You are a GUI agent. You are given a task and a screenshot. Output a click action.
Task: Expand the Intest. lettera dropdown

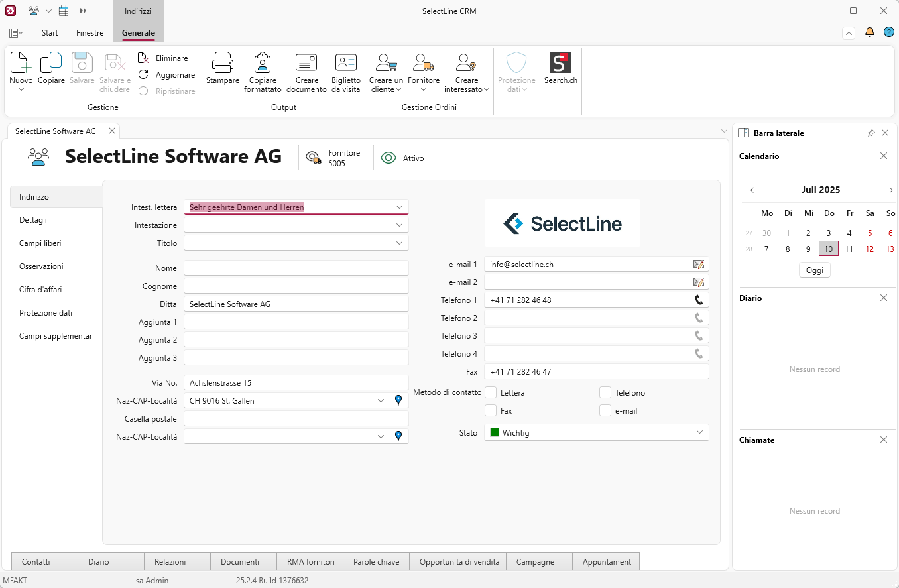(x=399, y=207)
